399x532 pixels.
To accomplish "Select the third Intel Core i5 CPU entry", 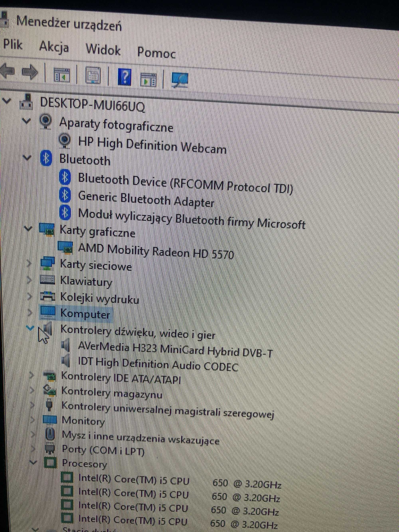I will (179, 509).
